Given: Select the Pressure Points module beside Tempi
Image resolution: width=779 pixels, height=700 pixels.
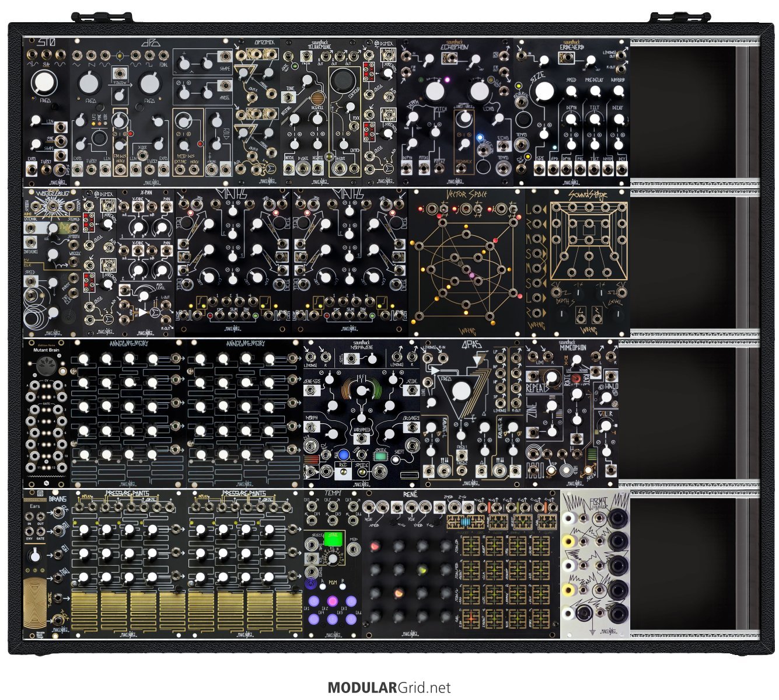Looking at the screenshot, I should [245, 565].
